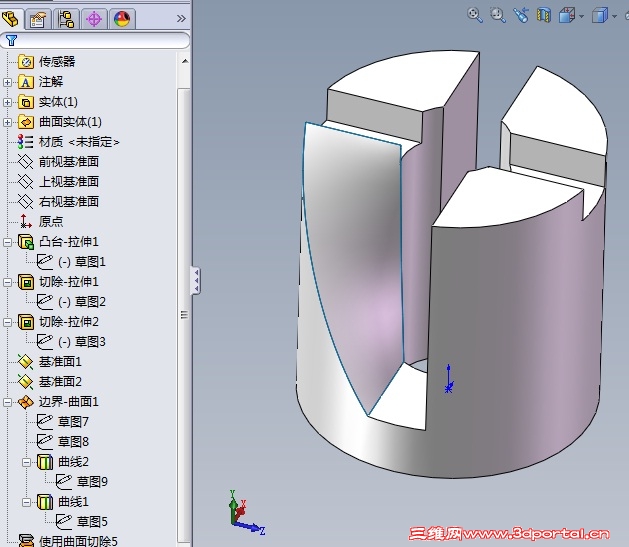Viewport: 629px width, 547px height.
Task: Click the feature tree filter field
Action: pos(95,41)
